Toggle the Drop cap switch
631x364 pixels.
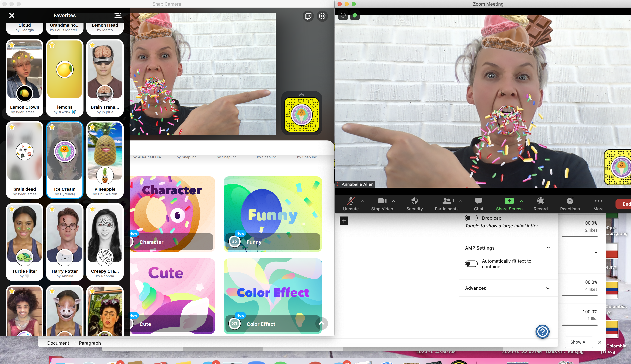pyautogui.click(x=471, y=218)
